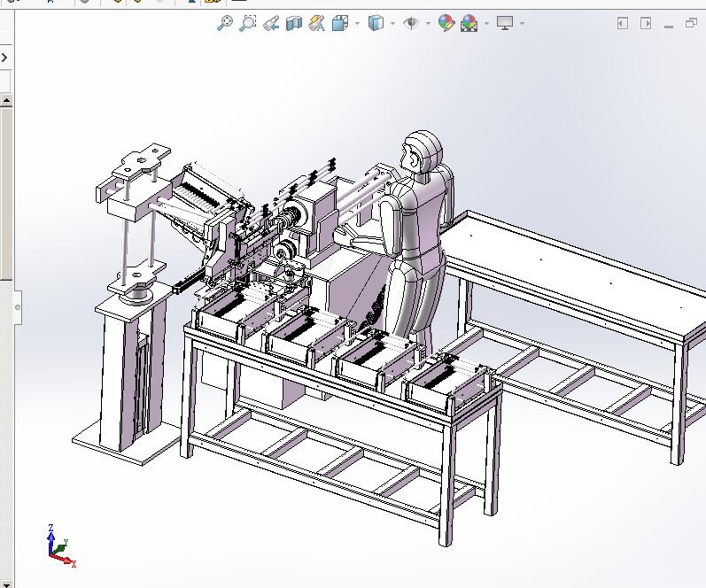Open the View Orientation cube icon

coord(340,23)
